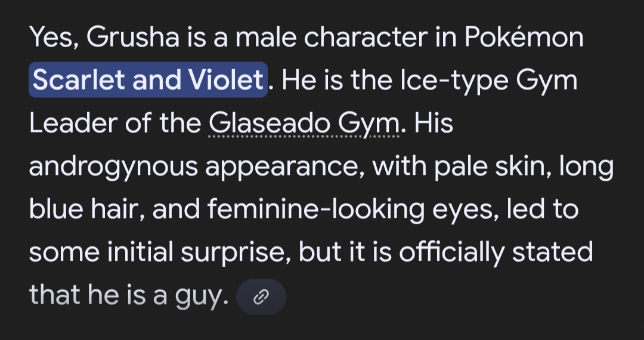Click the feminine-looking text
This screenshot has width=644, height=340.
click(x=316, y=209)
